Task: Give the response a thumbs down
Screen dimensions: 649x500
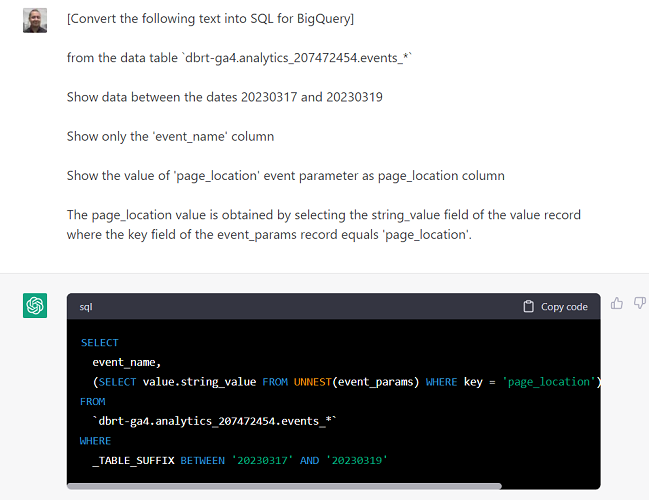Action: 640,303
